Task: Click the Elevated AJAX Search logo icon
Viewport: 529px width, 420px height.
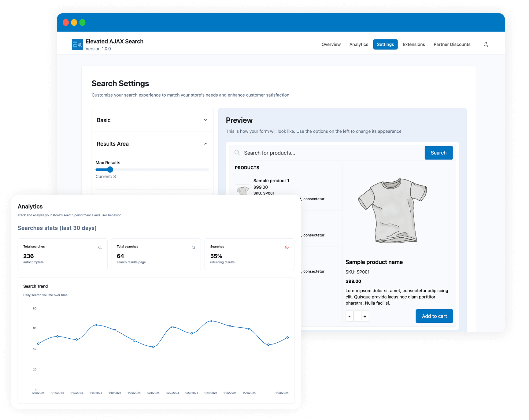Action: tap(77, 44)
